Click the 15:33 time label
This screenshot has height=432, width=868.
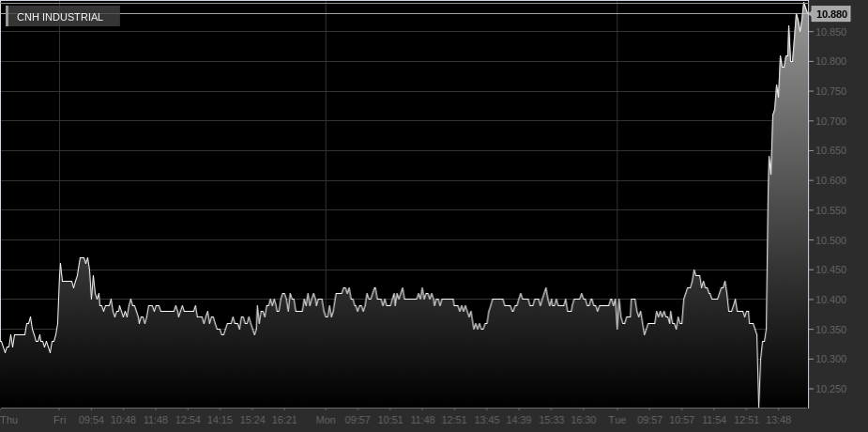click(552, 420)
